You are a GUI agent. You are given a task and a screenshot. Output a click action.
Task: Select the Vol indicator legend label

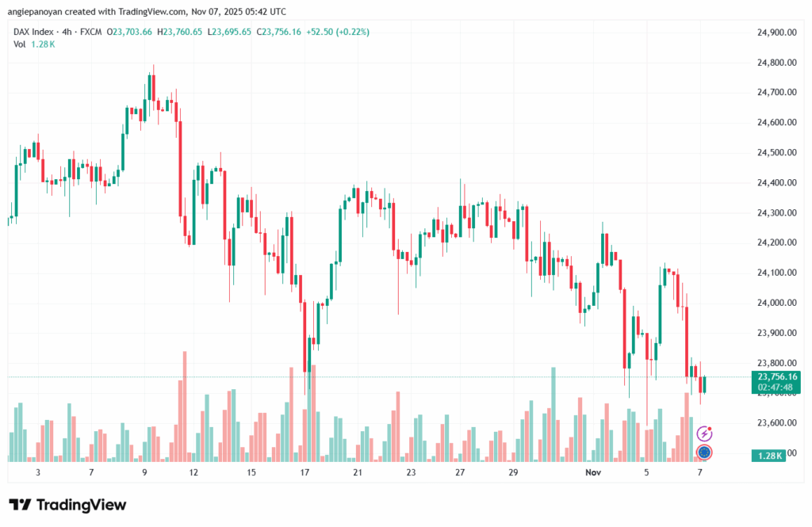20,44
